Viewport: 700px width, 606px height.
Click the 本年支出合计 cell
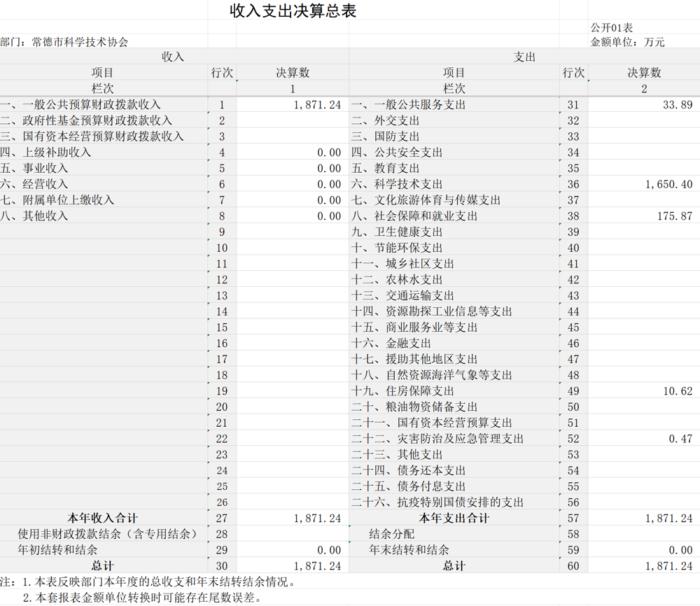[x=454, y=518]
